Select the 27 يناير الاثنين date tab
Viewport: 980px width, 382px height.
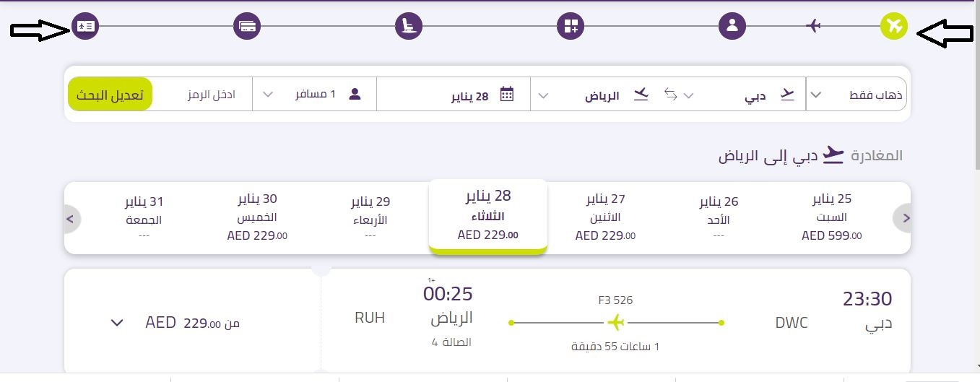pyautogui.click(x=605, y=217)
